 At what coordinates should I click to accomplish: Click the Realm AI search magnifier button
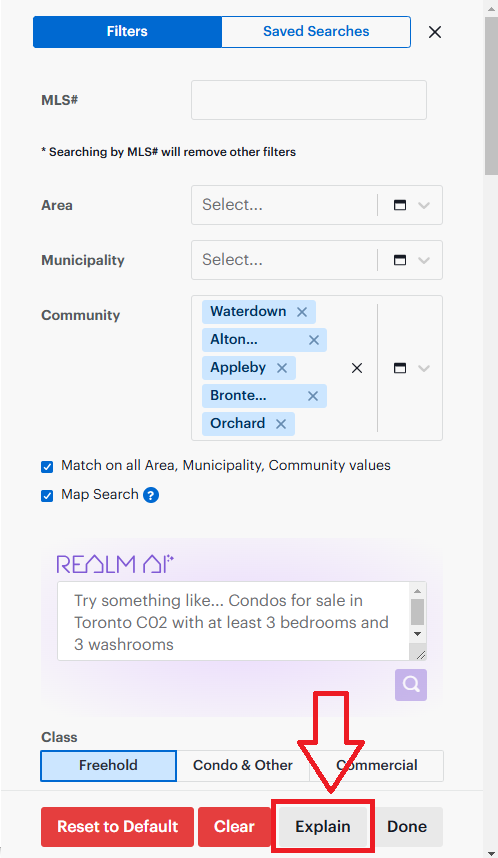pyautogui.click(x=411, y=685)
